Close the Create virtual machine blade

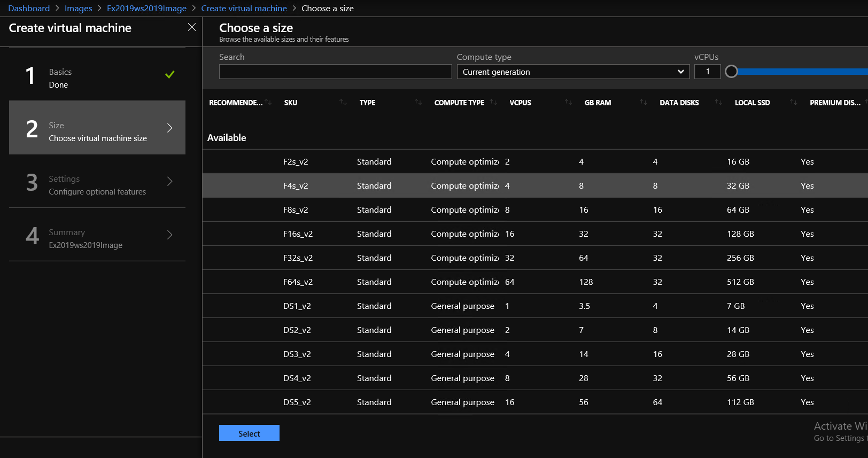click(192, 27)
